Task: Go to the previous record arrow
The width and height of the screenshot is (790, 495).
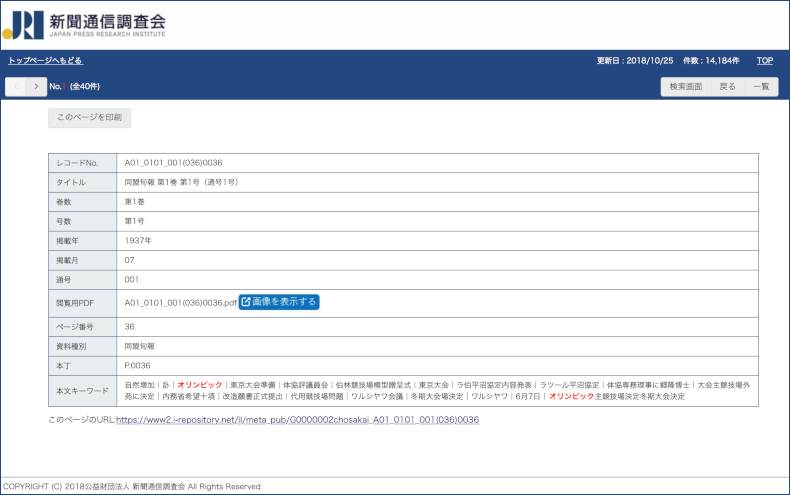Action: 16,87
